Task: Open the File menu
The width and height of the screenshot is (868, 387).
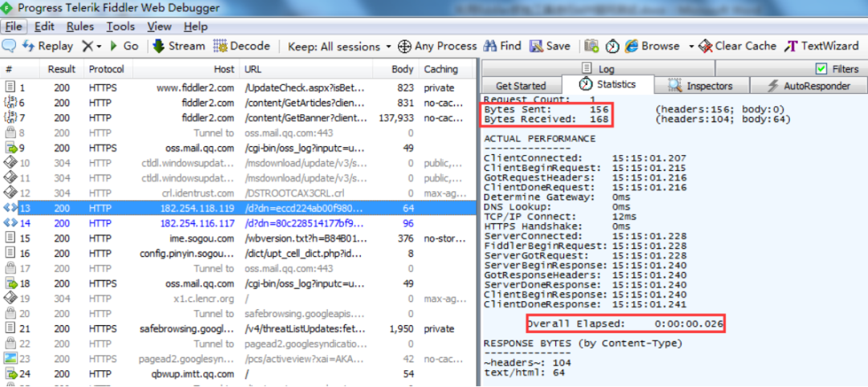Action: (x=14, y=26)
